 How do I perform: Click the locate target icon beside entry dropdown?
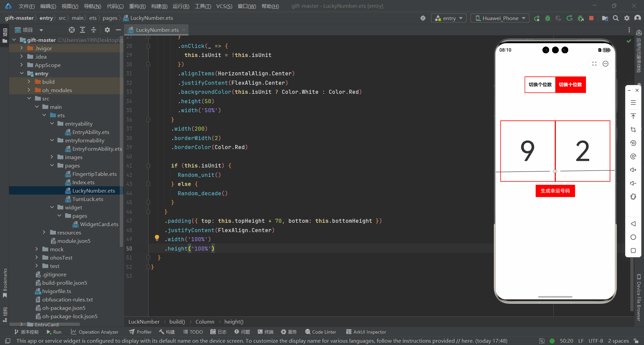(x=423, y=18)
